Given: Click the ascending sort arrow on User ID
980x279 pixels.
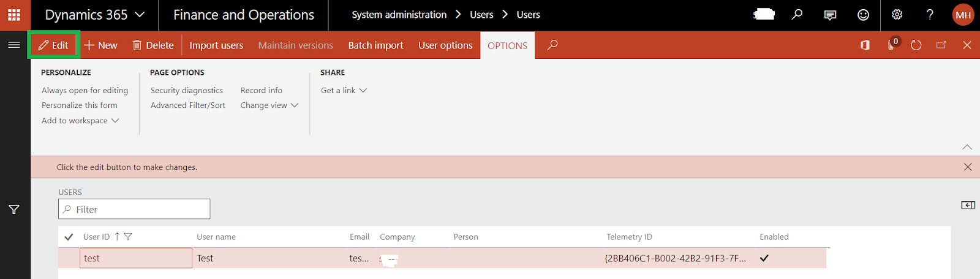Looking at the screenshot, I should coord(117,237).
